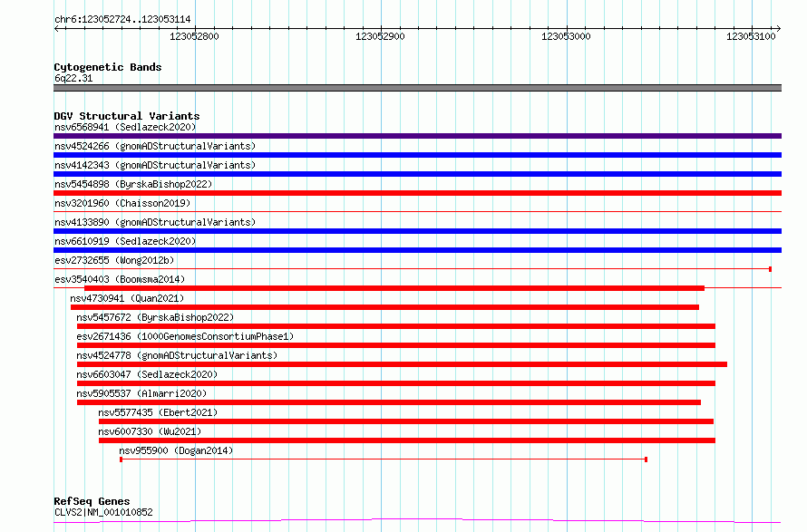Click the chr6:123052724..123053114 region label
Image resolution: width=807 pixels, height=532 pixels.
coord(122,20)
